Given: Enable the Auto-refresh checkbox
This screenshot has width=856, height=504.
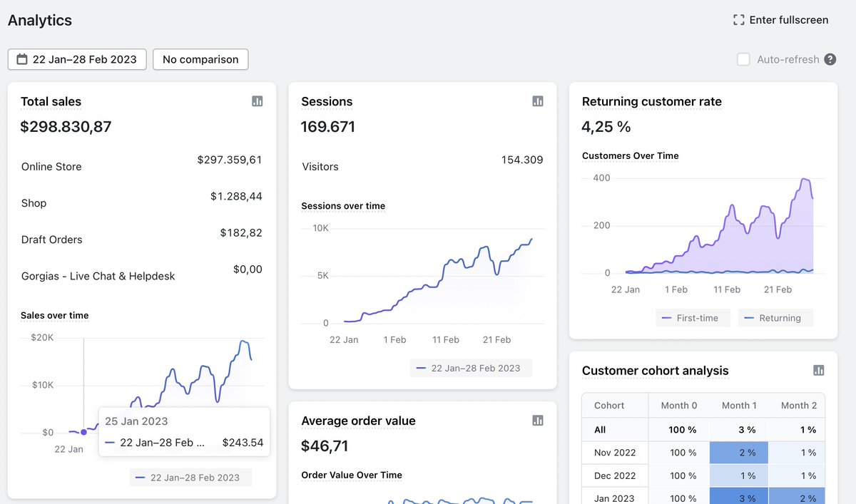Looking at the screenshot, I should click(743, 59).
